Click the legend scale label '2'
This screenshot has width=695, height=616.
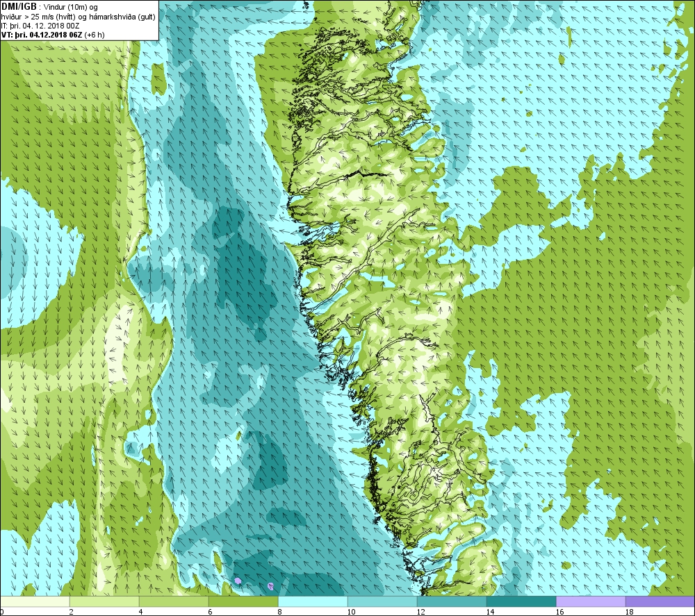click(72, 612)
